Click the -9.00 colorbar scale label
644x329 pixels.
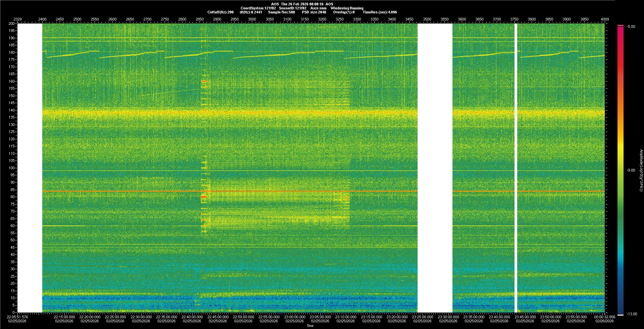(x=631, y=170)
